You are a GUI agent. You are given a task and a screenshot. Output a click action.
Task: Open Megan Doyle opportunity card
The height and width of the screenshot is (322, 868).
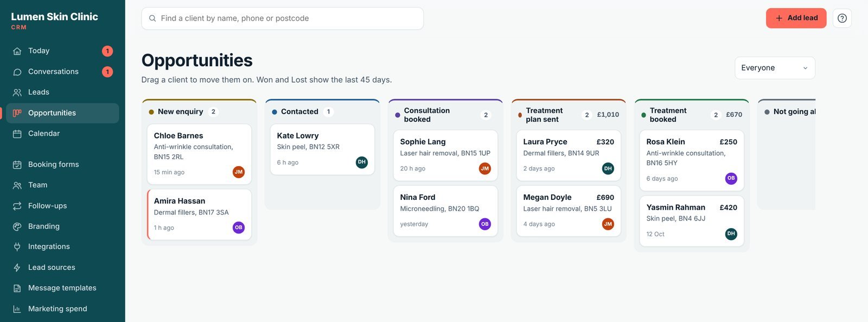point(569,211)
